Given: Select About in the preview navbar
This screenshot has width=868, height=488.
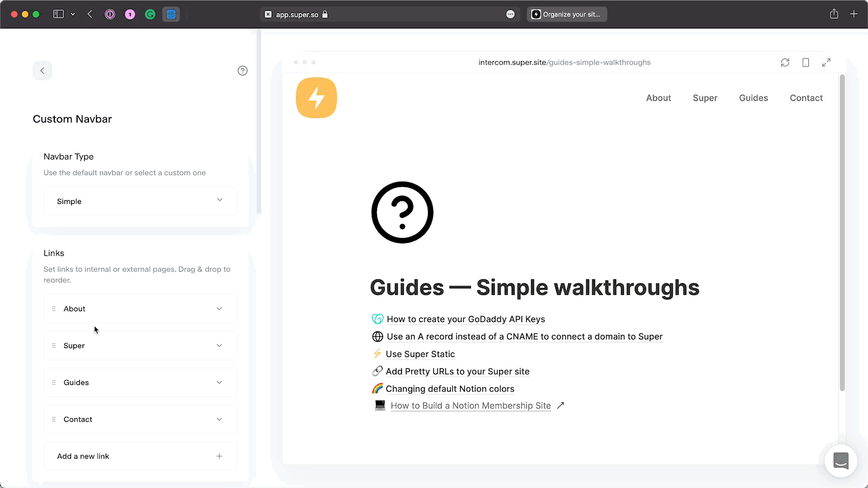Looking at the screenshot, I should coord(659,98).
